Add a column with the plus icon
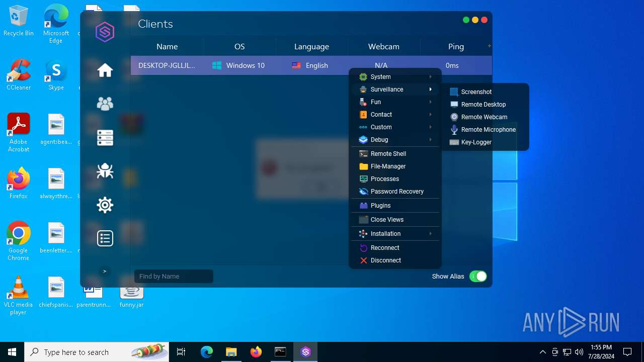 [489, 46]
